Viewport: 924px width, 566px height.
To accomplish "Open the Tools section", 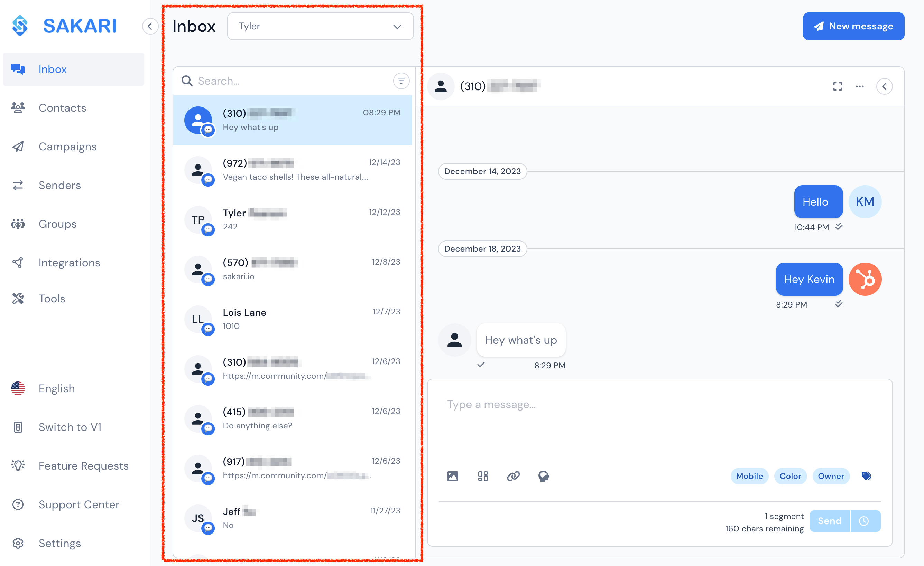I will pos(52,298).
